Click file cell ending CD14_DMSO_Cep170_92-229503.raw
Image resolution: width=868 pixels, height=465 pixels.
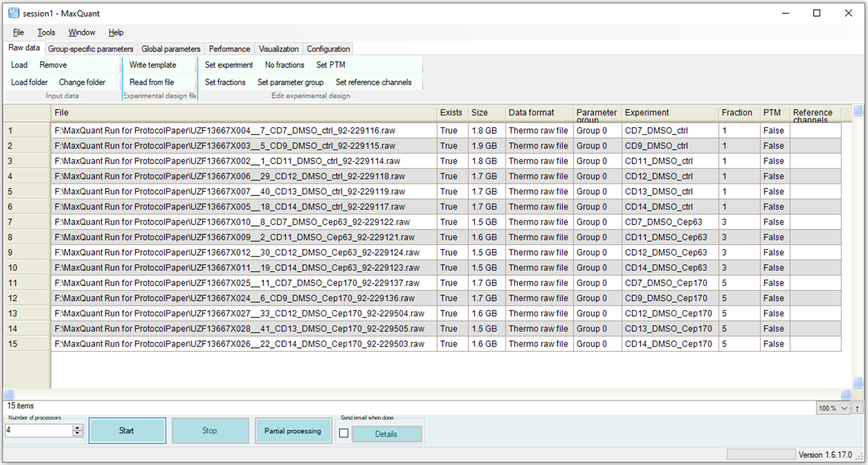pos(244,344)
